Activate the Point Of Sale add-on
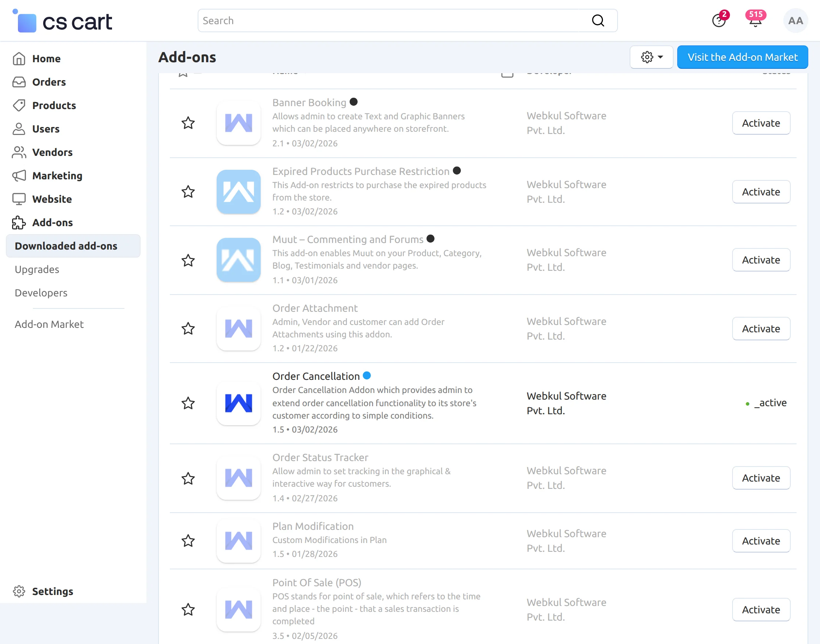The height and width of the screenshot is (644, 820). coord(761,609)
